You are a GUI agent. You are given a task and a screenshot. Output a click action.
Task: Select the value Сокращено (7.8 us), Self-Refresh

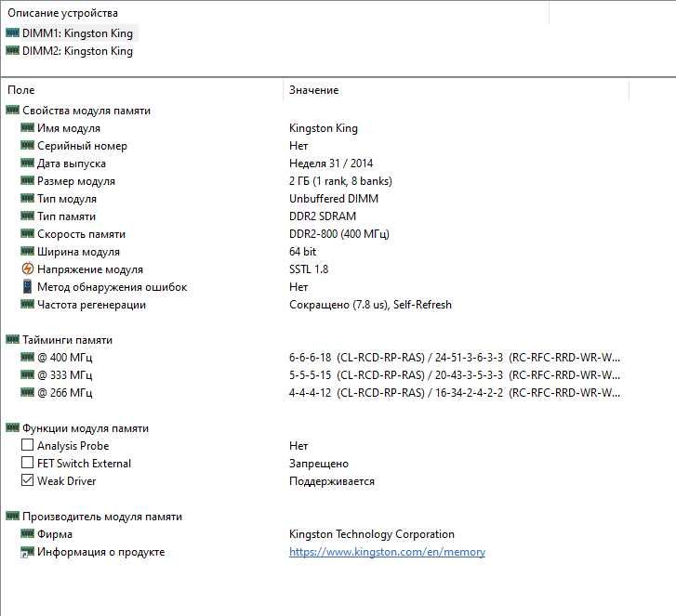(x=370, y=305)
